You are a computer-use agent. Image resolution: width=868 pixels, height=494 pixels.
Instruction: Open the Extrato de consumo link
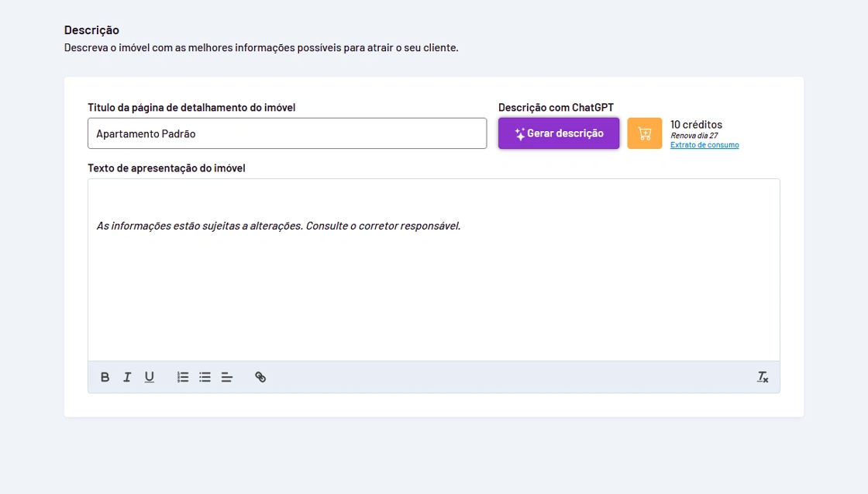(704, 145)
